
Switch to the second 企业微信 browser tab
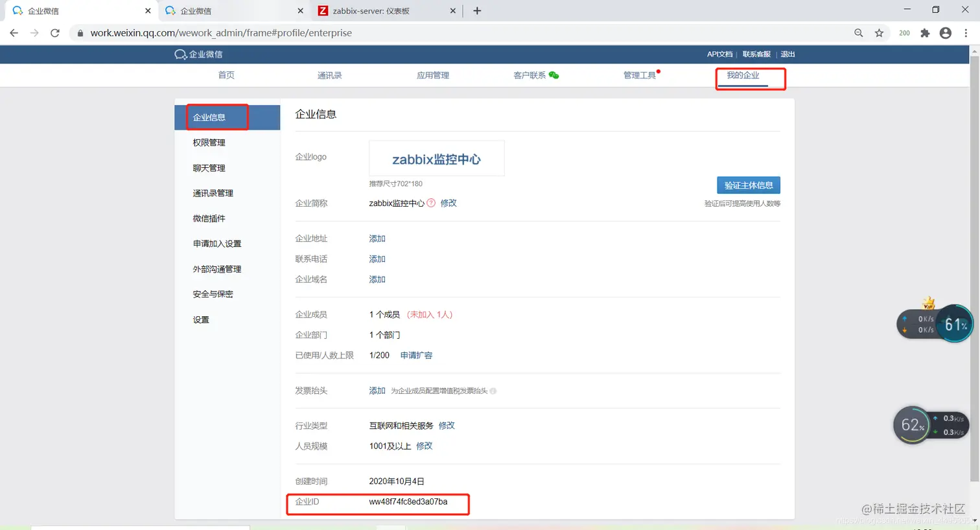(x=234, y=11)
